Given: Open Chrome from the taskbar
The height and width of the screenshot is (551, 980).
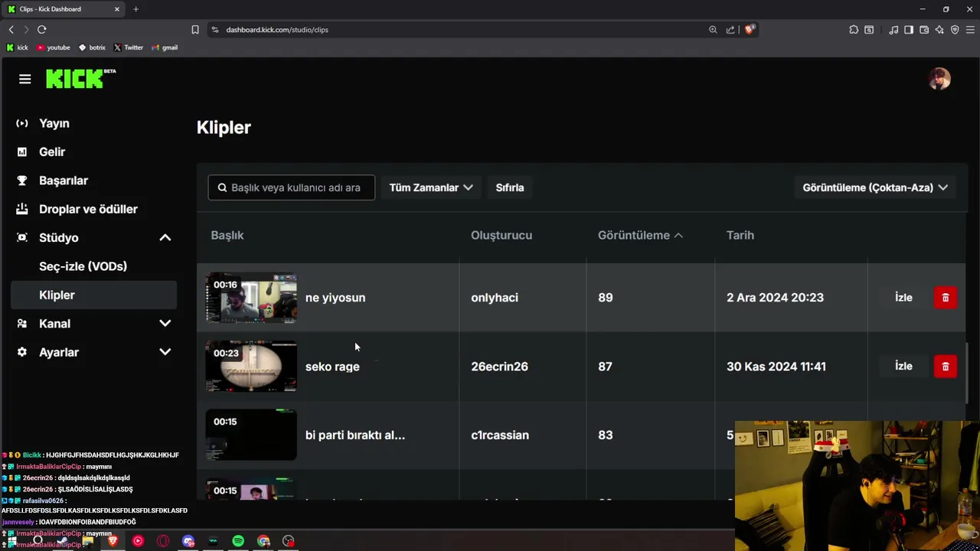Looking at the screenshot, I should (x=263, y=541).
